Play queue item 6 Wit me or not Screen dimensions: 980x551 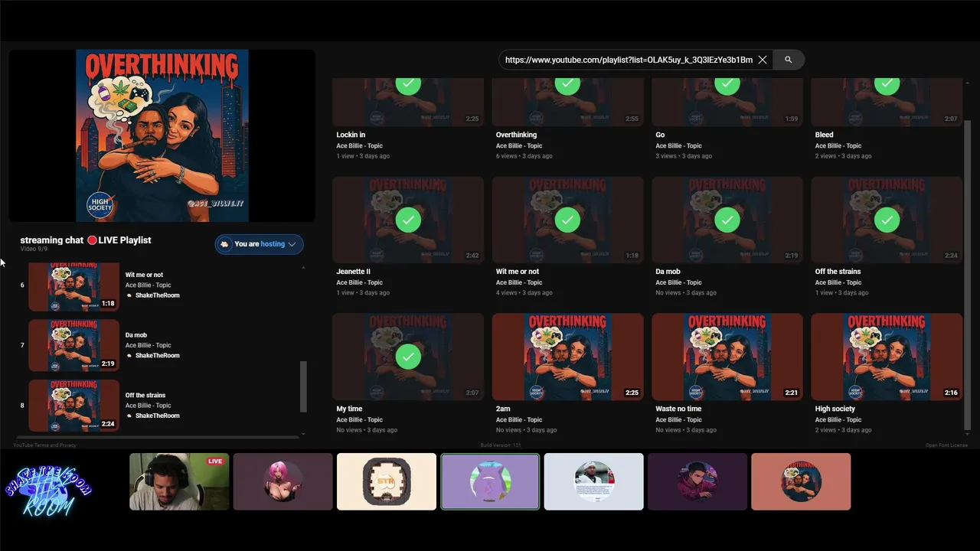[73, 285]
